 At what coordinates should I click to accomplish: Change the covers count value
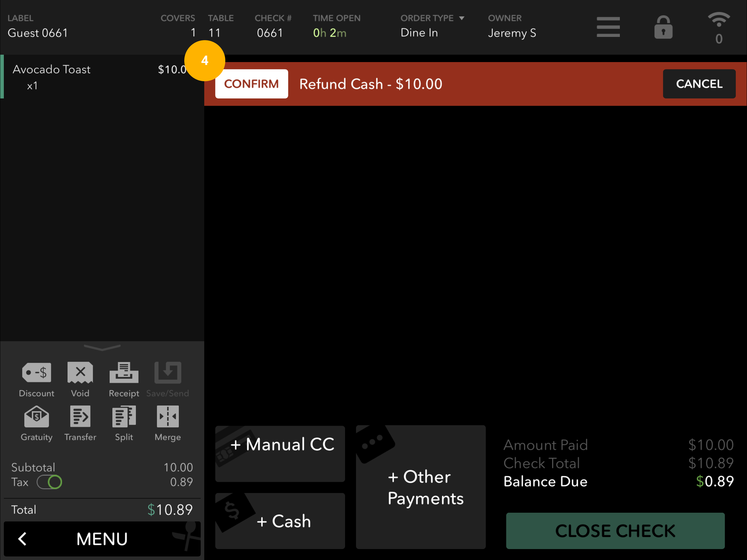193,33
